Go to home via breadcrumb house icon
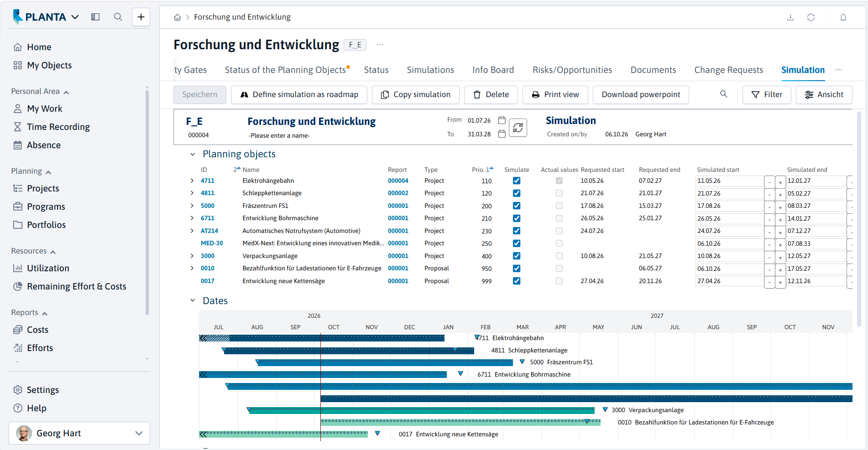 [x=178, y=17]
